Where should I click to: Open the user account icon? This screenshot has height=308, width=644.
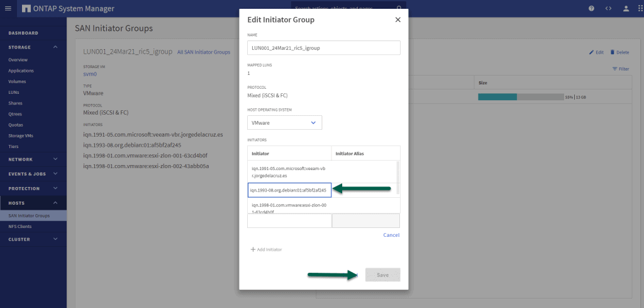click(x=626, y=8)
